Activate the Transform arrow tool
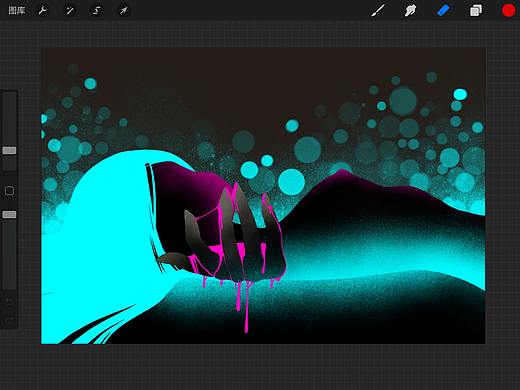520x390 pixels. [x=123, y=11]
